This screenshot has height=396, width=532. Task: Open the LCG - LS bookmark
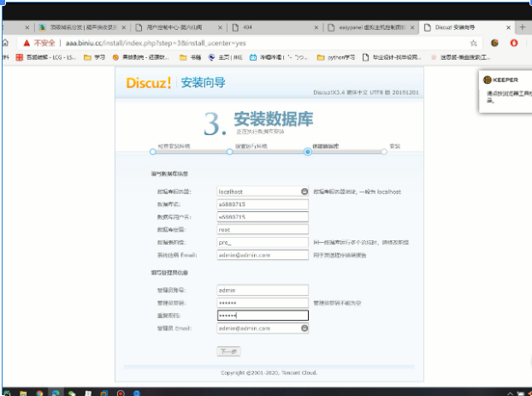click(45, 57)
